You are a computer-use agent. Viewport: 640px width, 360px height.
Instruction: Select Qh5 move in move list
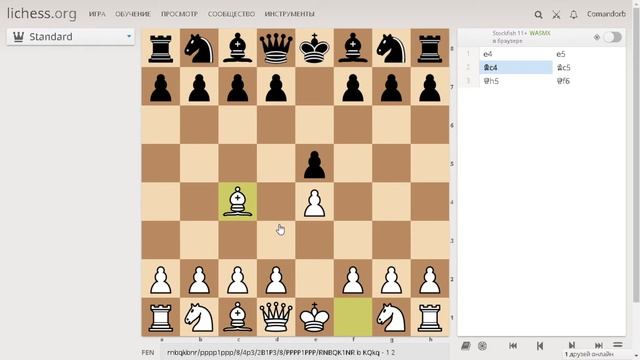516,81
